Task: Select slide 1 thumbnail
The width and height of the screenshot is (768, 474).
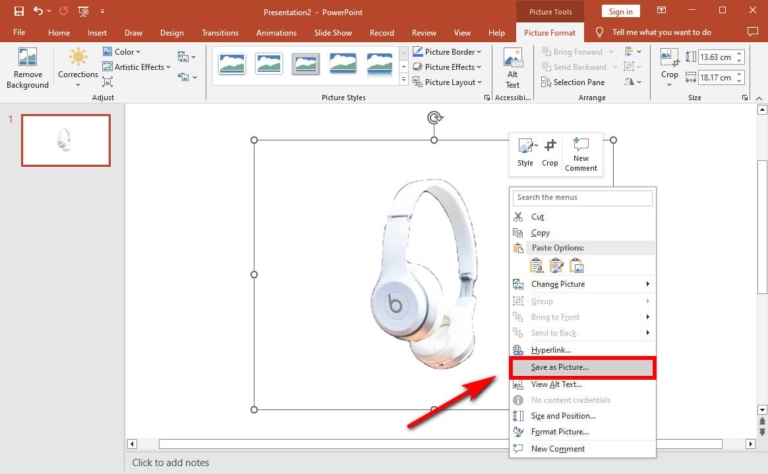Action: [66, 140]
